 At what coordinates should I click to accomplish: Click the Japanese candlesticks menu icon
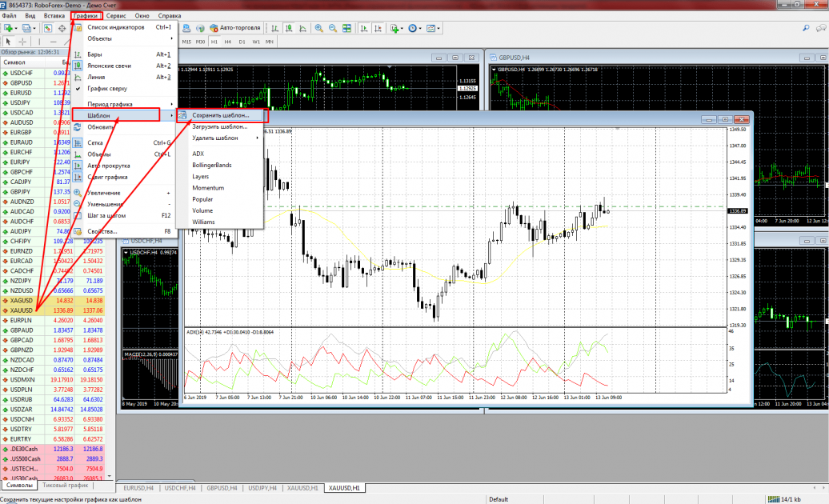(x=78, y=66)
